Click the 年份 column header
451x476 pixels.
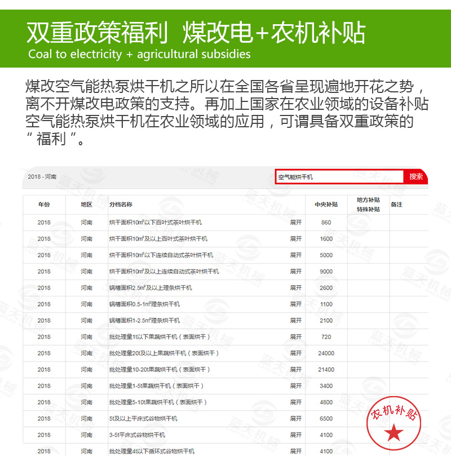44,204
